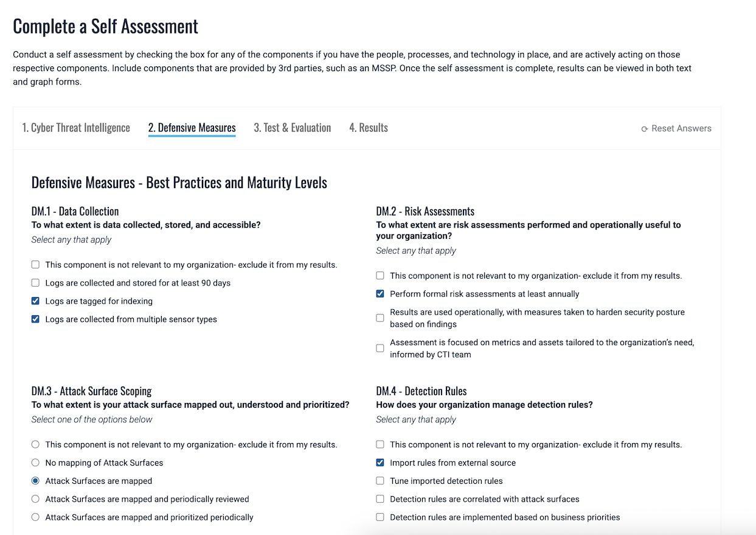Select "No mapping of Attack Surfaces"
The height and width of the screenshot is (535, 756).
coord(35,463)
